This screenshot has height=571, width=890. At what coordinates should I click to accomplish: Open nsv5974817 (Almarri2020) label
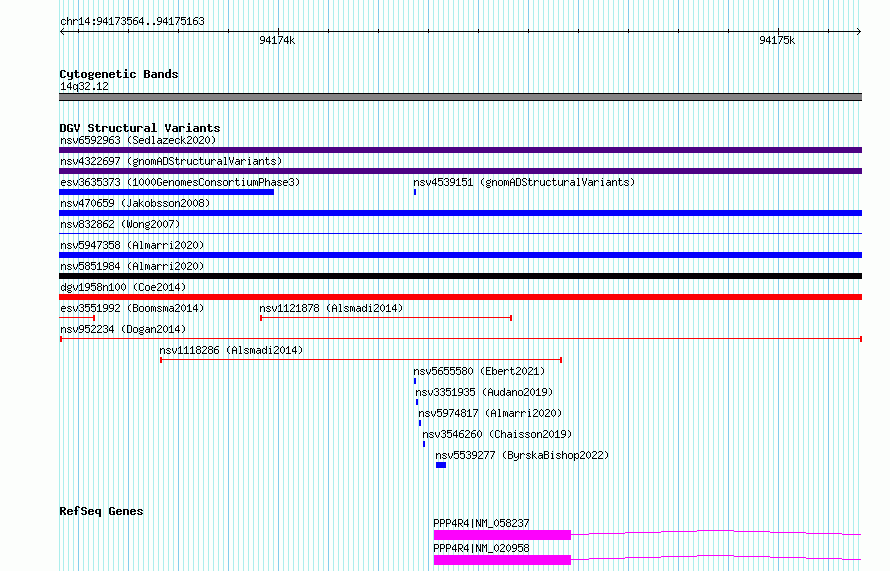[x=490, y=413]
